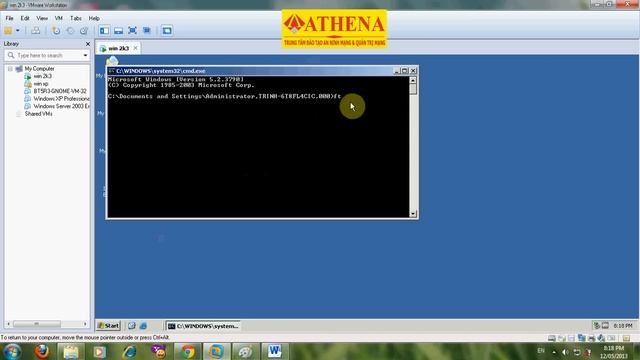Select Shared VMs in the library
This screenshot has width=640, height=360.
coord(38,114)
